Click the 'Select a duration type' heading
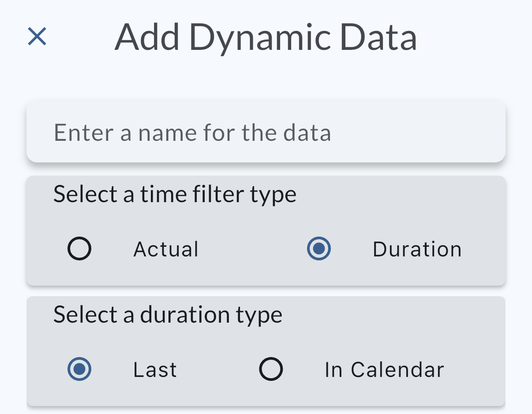The height and width of the screenshot is (414, 532). point(168,315)
